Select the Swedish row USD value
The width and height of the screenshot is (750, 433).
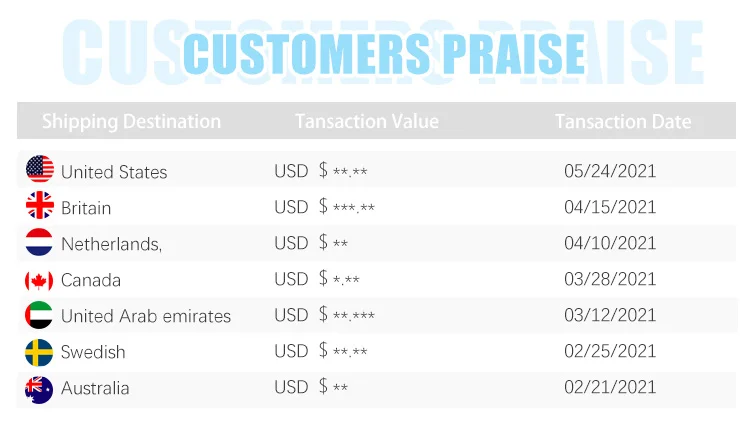coord(320,351)
